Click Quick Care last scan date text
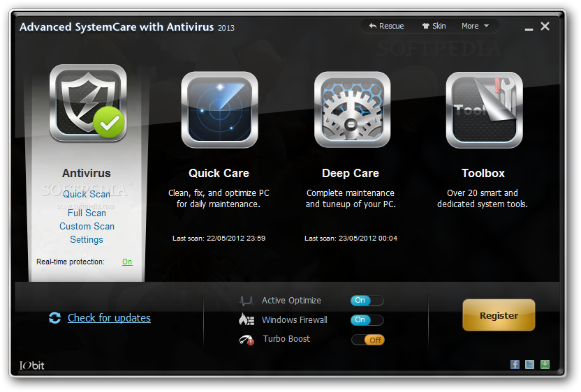581x392 pixels. 219,238
